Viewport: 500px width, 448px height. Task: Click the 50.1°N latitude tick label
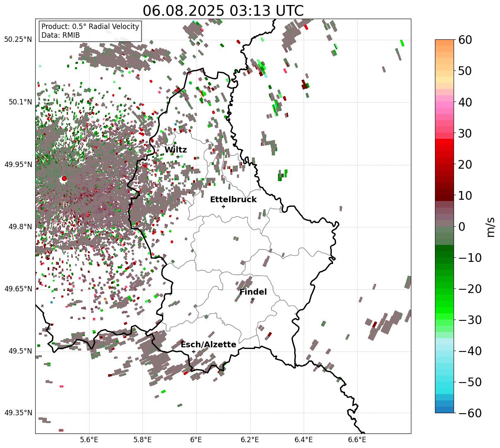click(x=20, y=102)
